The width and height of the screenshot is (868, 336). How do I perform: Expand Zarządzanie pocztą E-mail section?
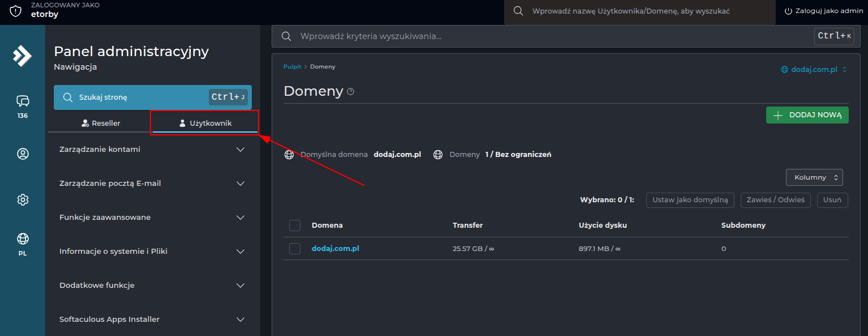pos(153,184)
